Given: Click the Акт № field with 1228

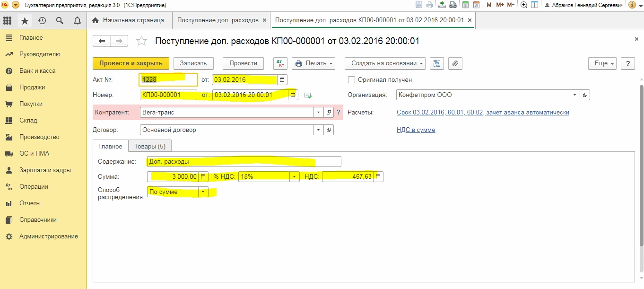Looking at the screenshot, I should click(168, 79).
